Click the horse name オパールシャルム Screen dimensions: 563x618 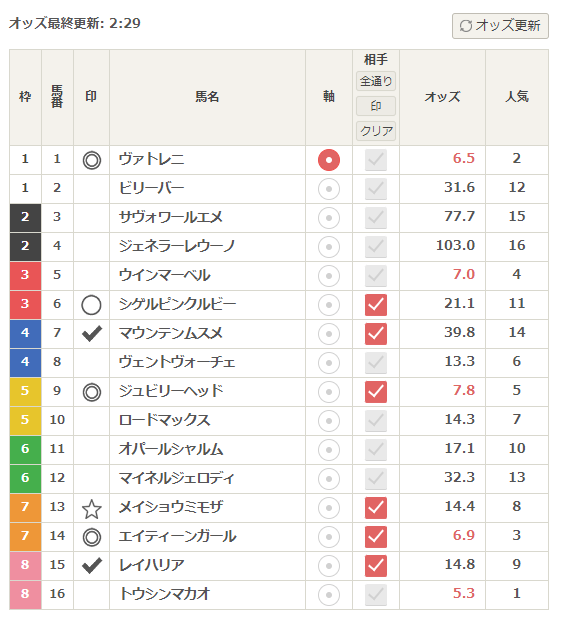tap(171, 449)
